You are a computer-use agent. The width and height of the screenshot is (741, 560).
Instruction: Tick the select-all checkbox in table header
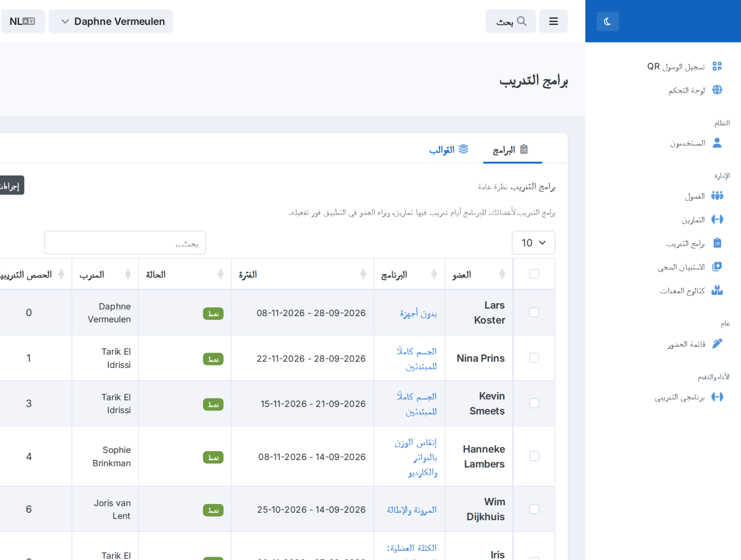coord(534,274)
